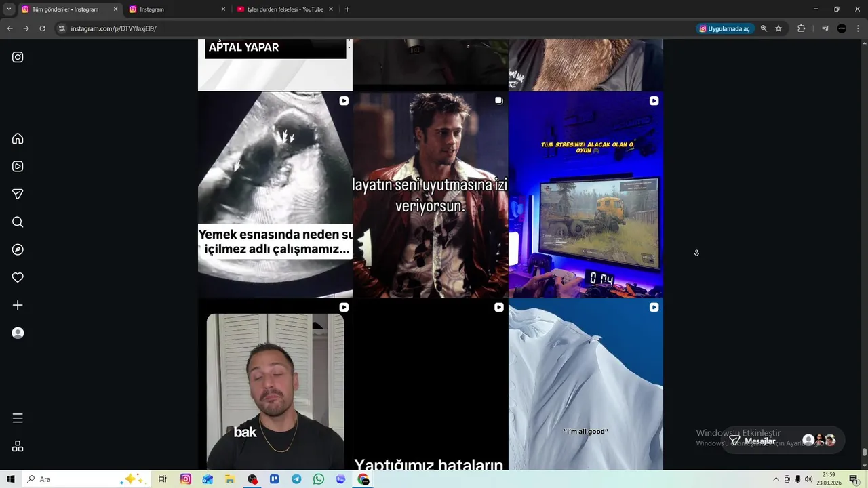Open direct messages paper-plane sidebar icon
The height and width of the screenshot is (488, 868).
(18, 194)
